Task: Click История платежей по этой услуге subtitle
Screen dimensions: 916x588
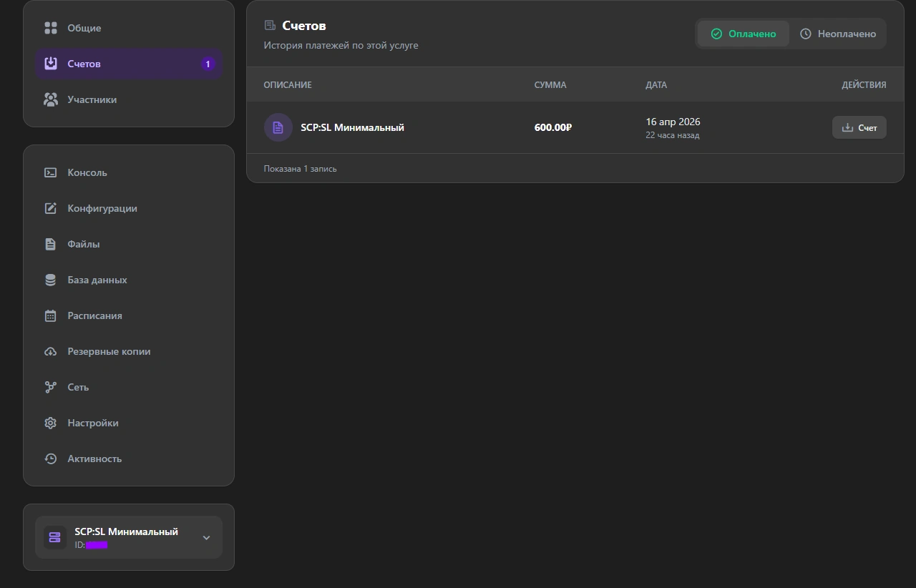Action: click(341, 45)
